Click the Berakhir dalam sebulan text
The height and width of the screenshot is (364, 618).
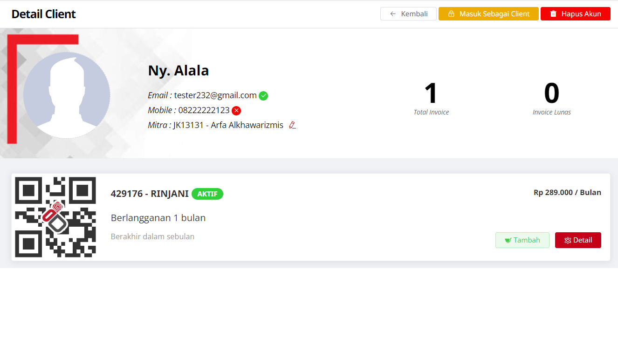152,236
